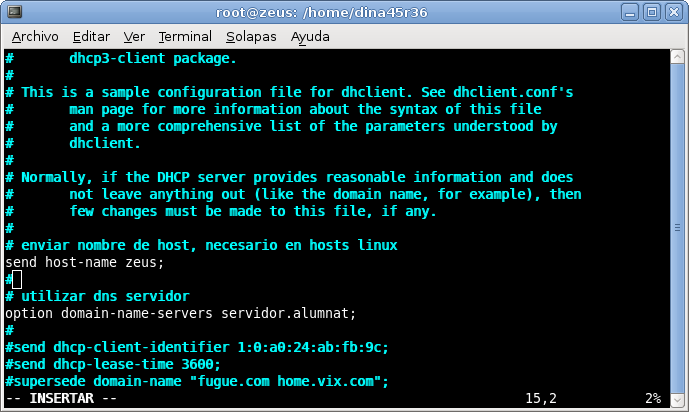Open the Editar menu
This screenshot has height=412, width=689.
pos(91,36)
